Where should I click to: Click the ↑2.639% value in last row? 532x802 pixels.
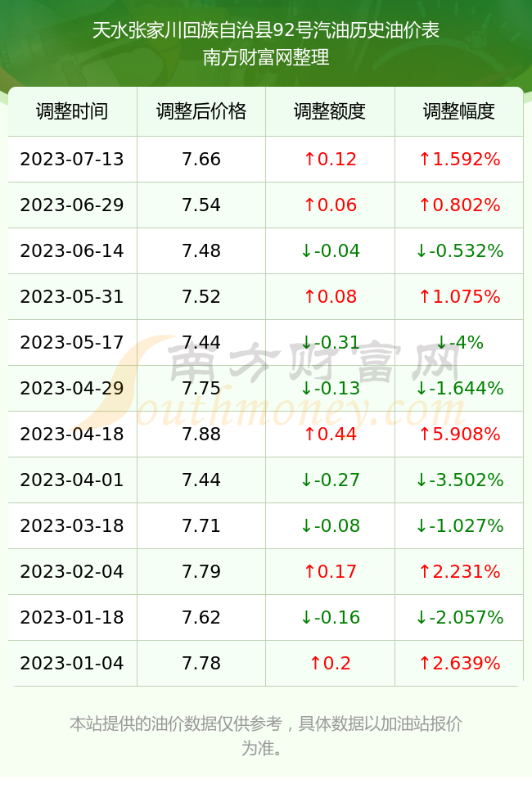[459, 664]
